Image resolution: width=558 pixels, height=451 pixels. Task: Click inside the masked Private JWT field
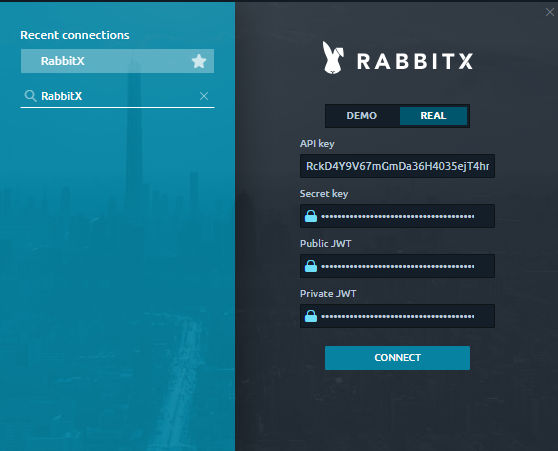397,316
